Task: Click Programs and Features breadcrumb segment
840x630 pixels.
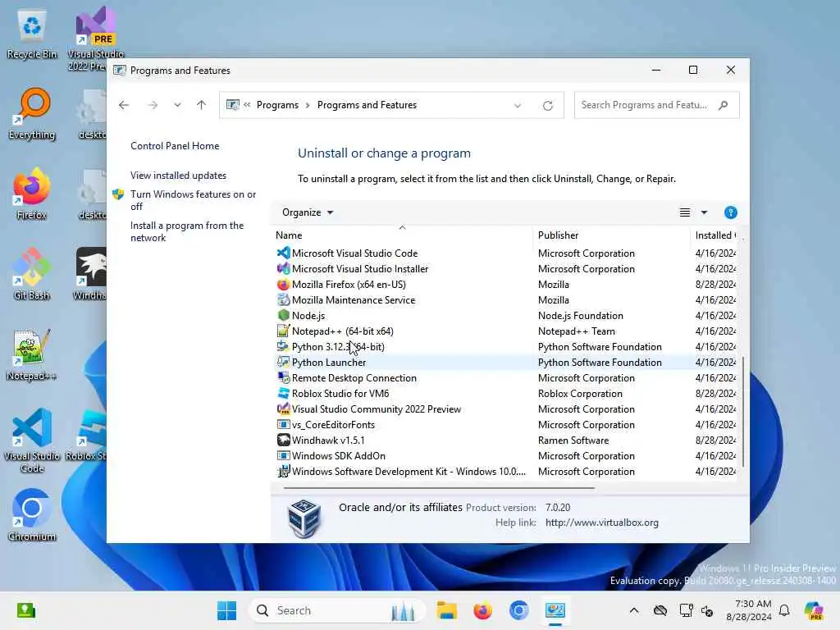Action: [x=367, y=105]
